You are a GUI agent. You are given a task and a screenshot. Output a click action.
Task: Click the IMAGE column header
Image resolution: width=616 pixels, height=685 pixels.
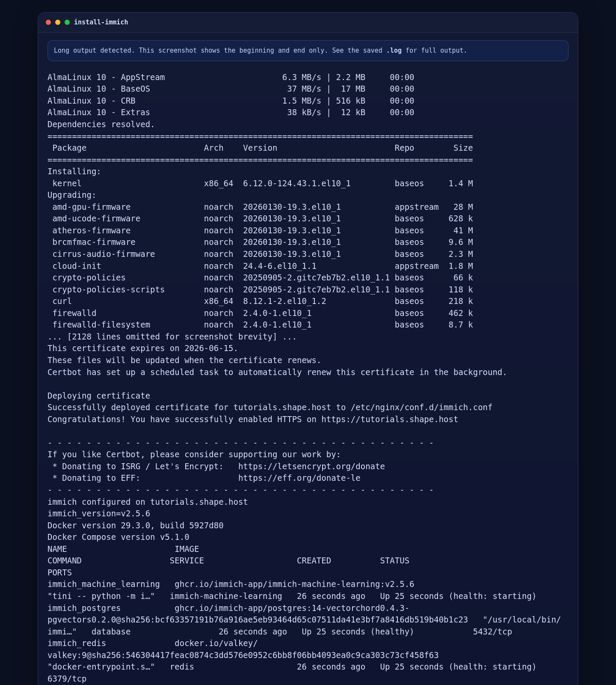click(x=187, y=549)
